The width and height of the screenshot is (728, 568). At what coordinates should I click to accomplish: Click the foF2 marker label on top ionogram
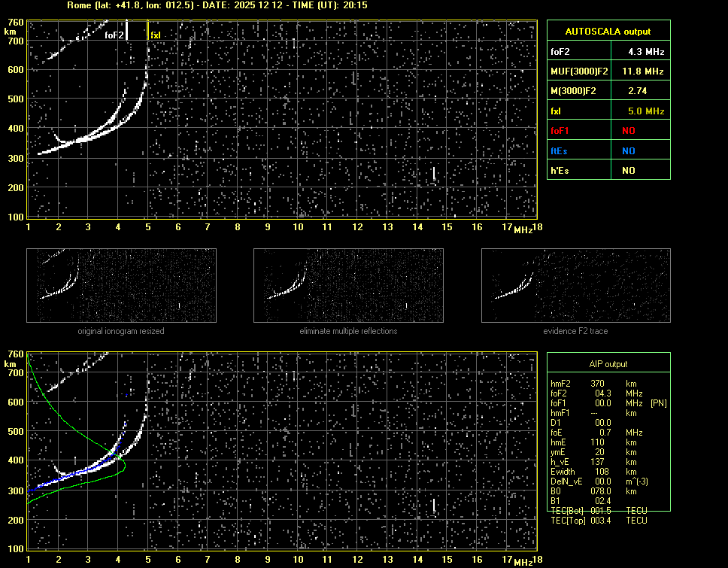(114, 35)
